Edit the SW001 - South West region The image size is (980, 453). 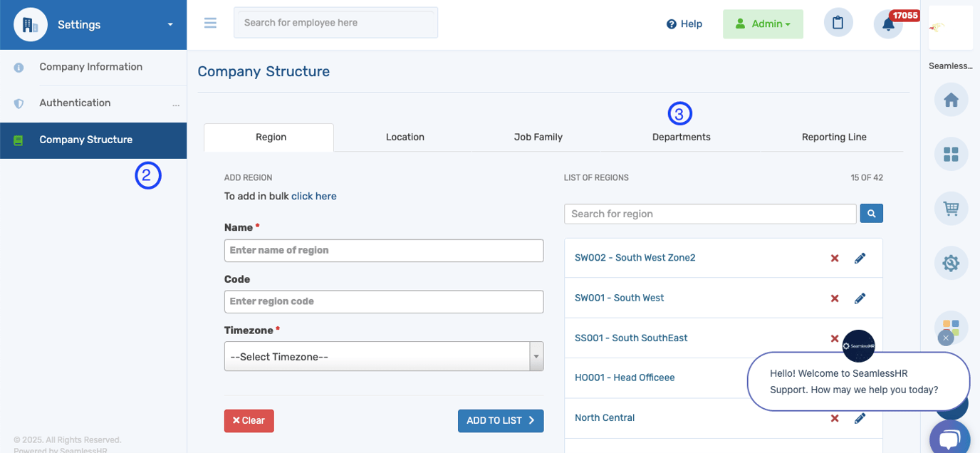(x=860, y=298)
